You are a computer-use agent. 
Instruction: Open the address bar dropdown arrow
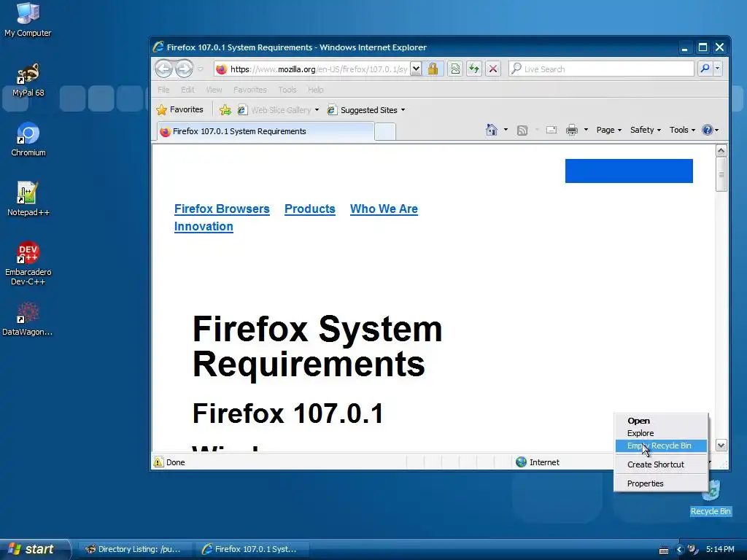click(416, 69)
